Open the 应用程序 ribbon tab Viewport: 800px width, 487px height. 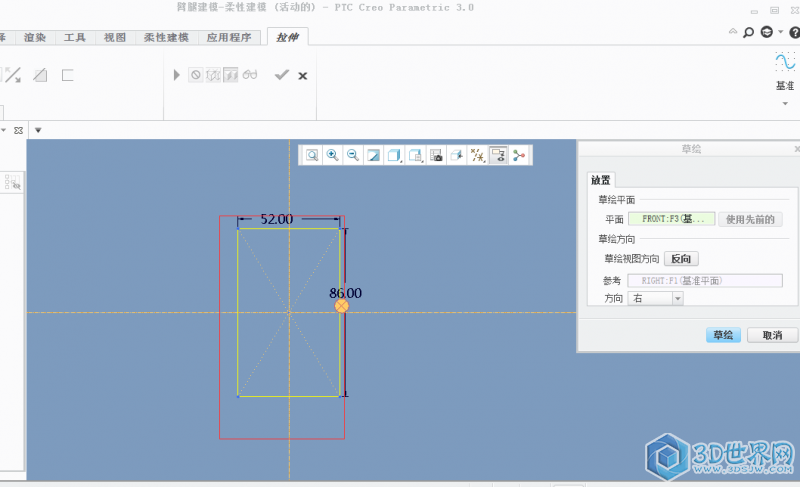pos(230,37)
